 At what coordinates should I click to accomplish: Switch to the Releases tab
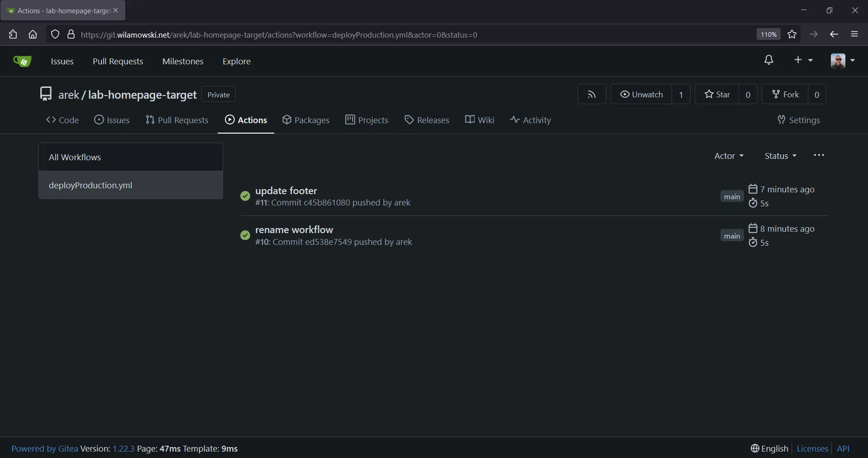pos(427,120)
